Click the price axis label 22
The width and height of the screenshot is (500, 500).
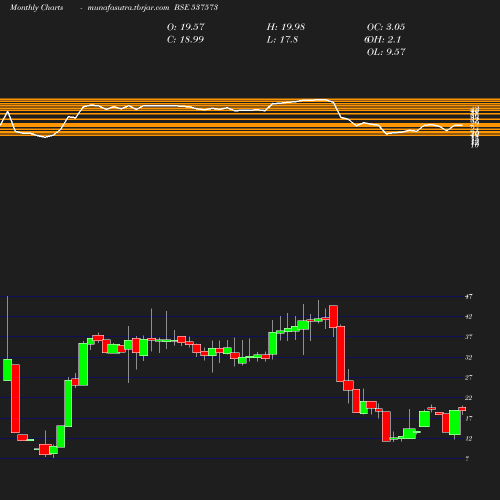pos(469,398)
